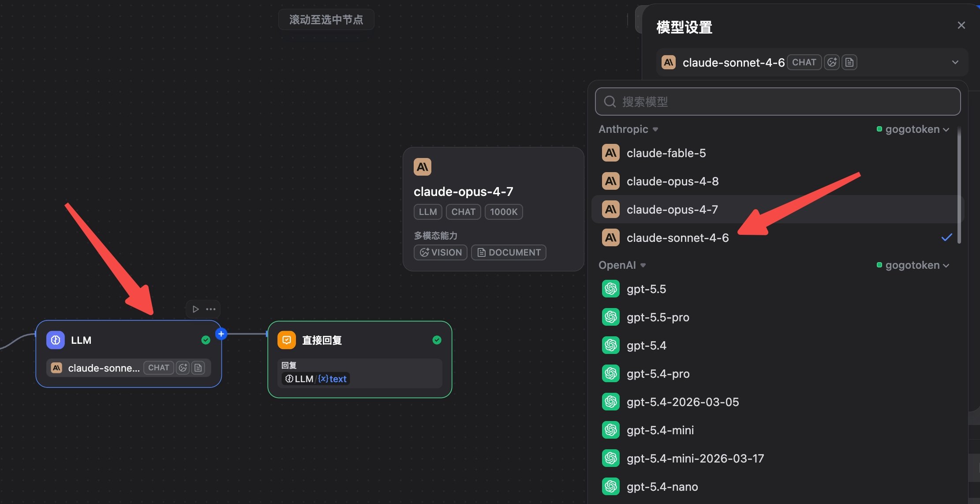Screen dimensions: 980x504
Task: Click the DOCUMENT capability tag
Action: [x=509, y=252]
